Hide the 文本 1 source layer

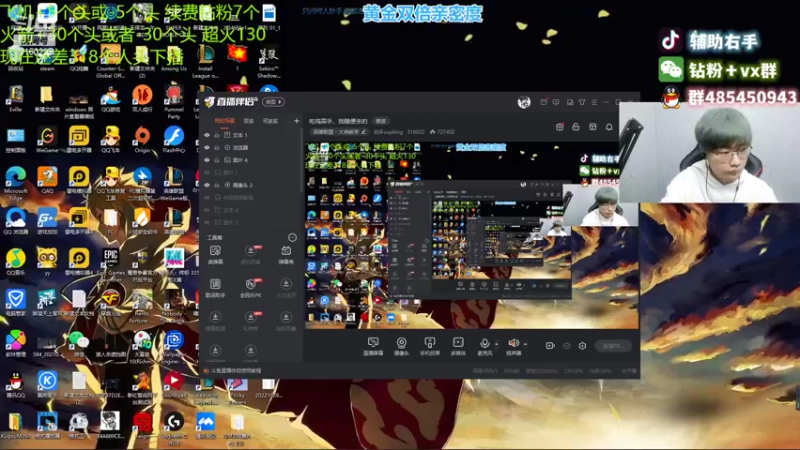click(207, 135)
